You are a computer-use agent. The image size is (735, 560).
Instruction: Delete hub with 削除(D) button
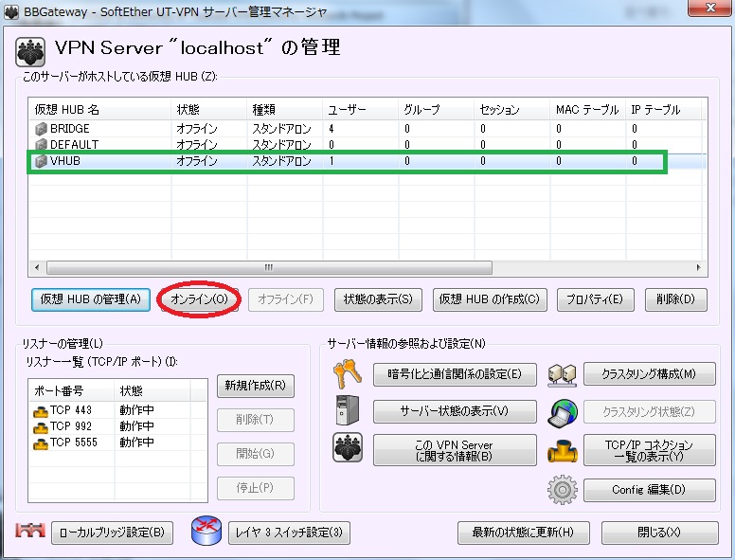point(676,299)
